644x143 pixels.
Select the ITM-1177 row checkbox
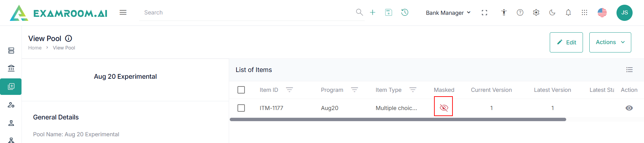[241, 108]
